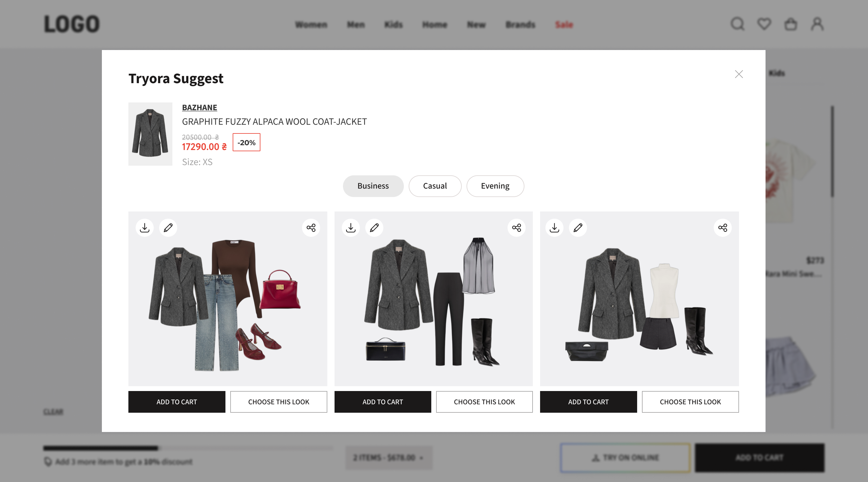Download the first Business look image
This screenshot has height=482, width=868.
click(x=145, y=228)
